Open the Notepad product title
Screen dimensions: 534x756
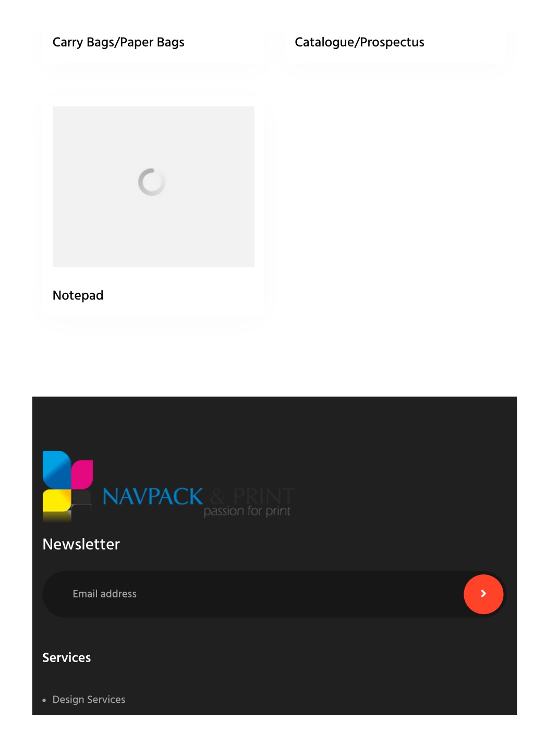point(78,295)
